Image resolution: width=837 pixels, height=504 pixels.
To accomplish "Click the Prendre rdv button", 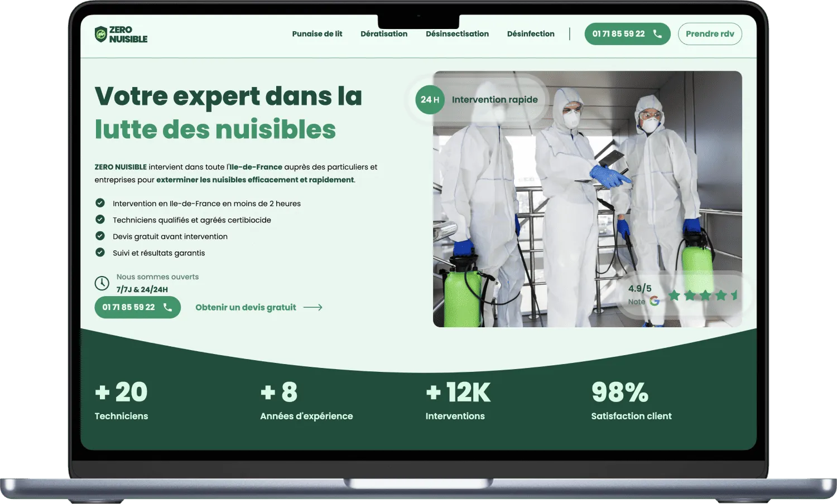I will tap(710, 34).
